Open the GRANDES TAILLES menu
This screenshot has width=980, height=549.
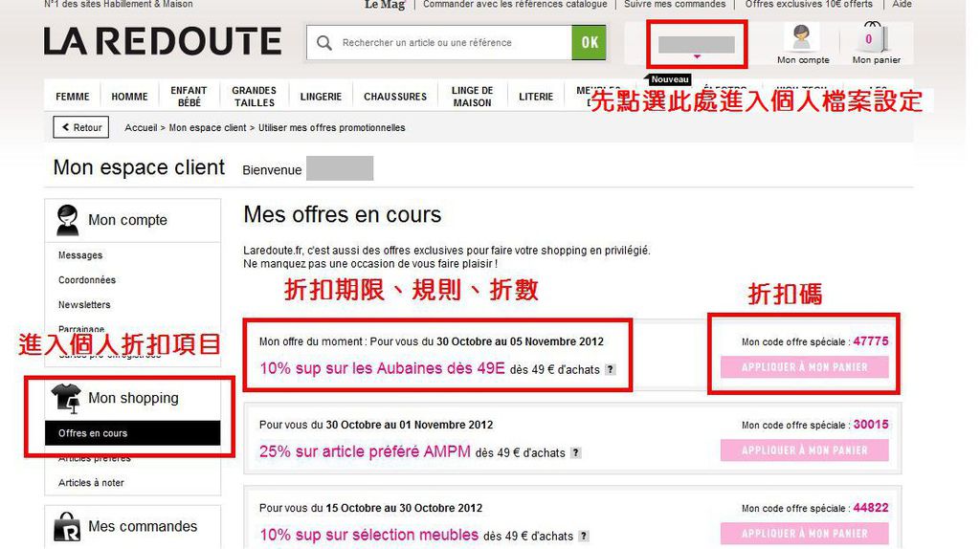254,97
